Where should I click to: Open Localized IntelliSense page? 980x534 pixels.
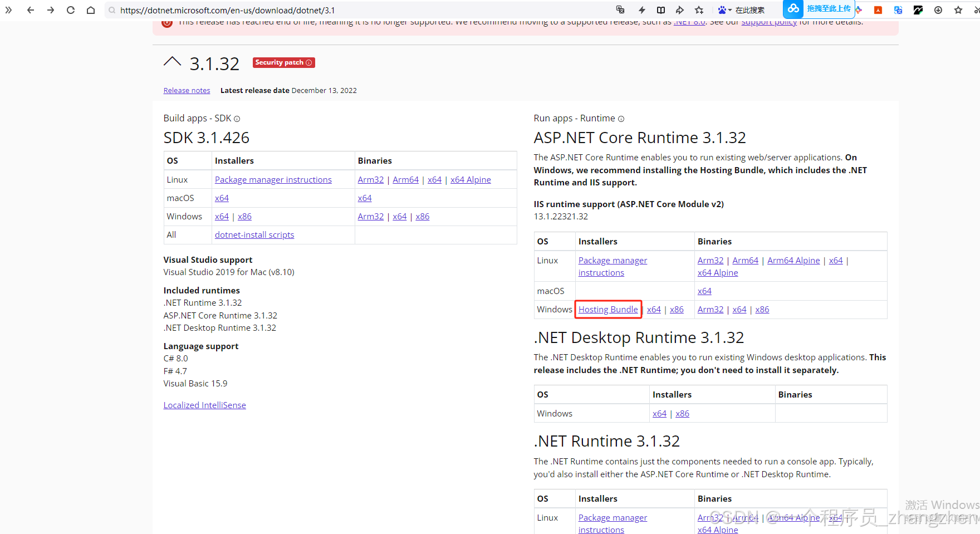[x=204, y=405]
